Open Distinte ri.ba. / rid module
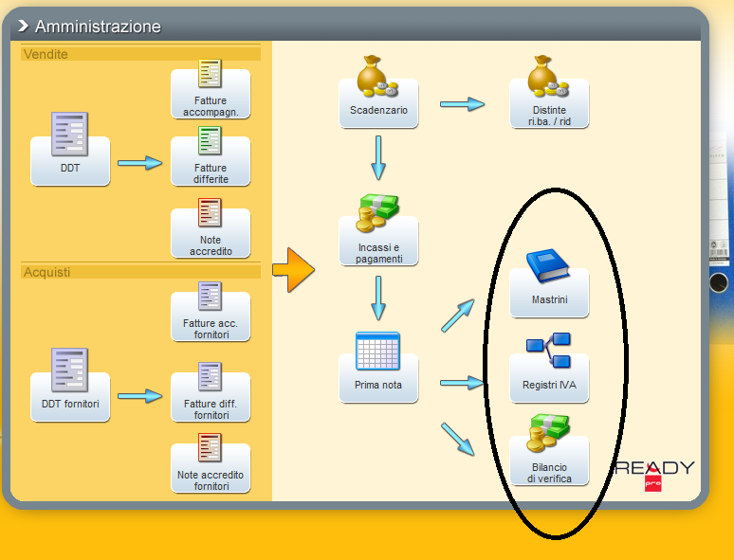 549,92
